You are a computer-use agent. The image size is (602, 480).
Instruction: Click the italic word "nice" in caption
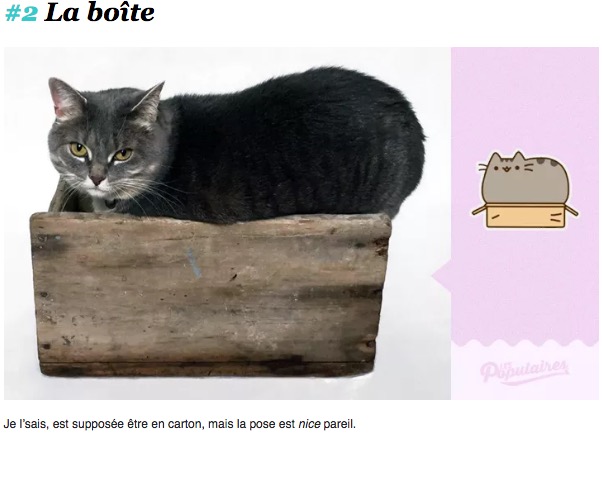[x=309, y=424]
